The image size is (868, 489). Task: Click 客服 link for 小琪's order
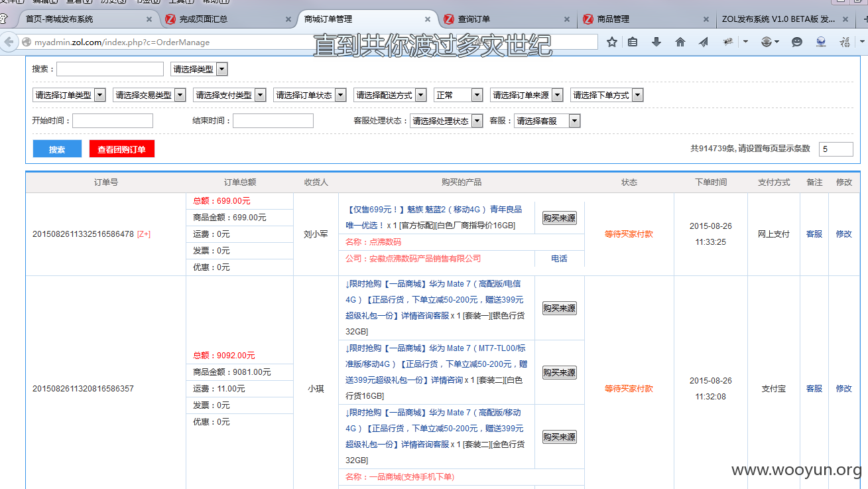[x=814, y=389]
